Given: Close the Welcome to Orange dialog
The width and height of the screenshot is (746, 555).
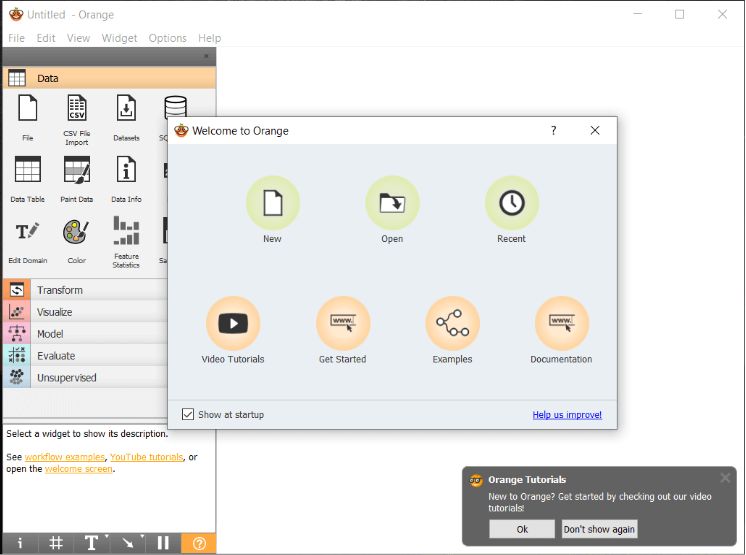Looking at the screenshot, I should (595, 130).
